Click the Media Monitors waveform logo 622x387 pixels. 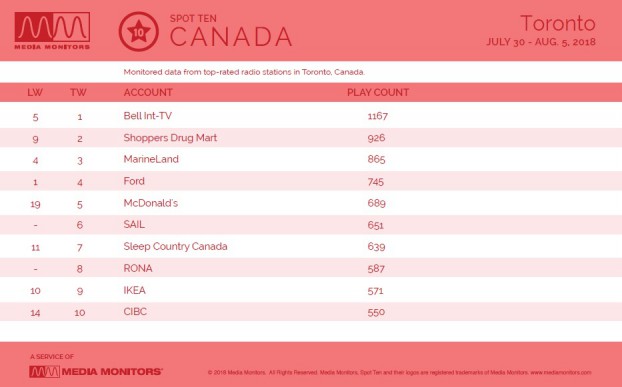[x=52, y=31]
